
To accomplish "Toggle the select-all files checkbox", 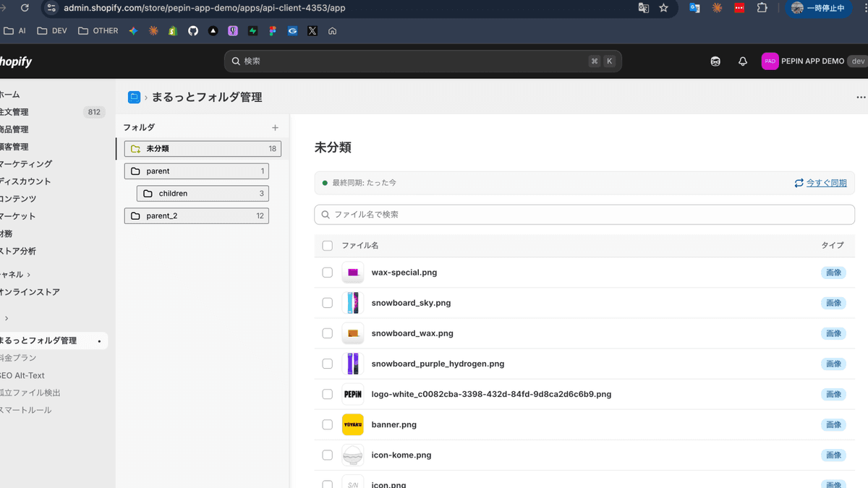I will point(327,246).
